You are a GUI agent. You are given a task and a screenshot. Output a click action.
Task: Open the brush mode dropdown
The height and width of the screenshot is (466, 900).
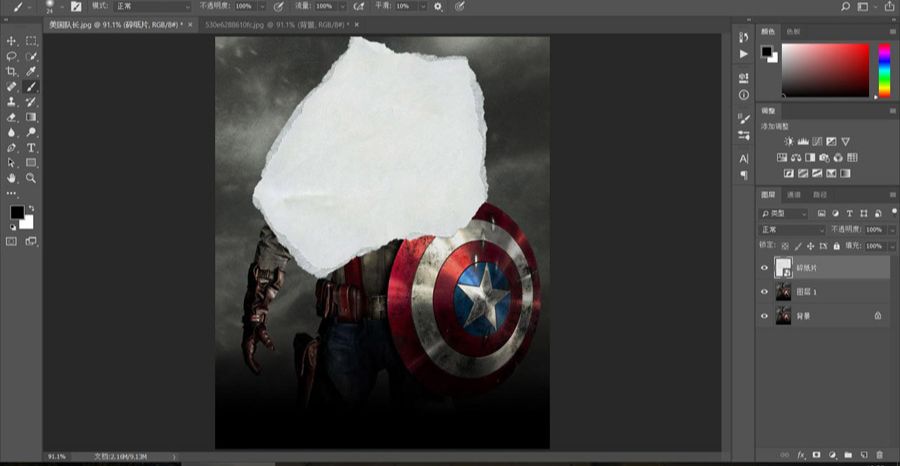pyautogui.click(x=153, y=6)
